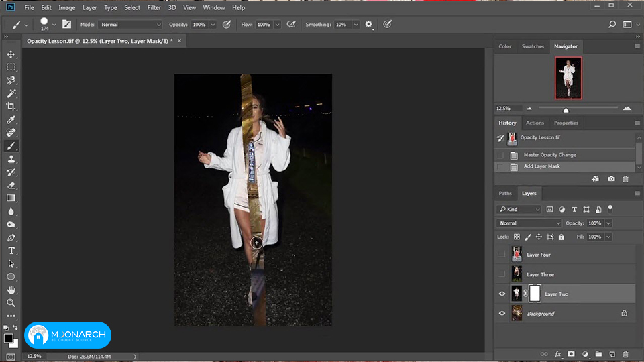This screenshot has width=644, height=362.
Task: Select the Blur tool
Action: (x=11, y=211)
